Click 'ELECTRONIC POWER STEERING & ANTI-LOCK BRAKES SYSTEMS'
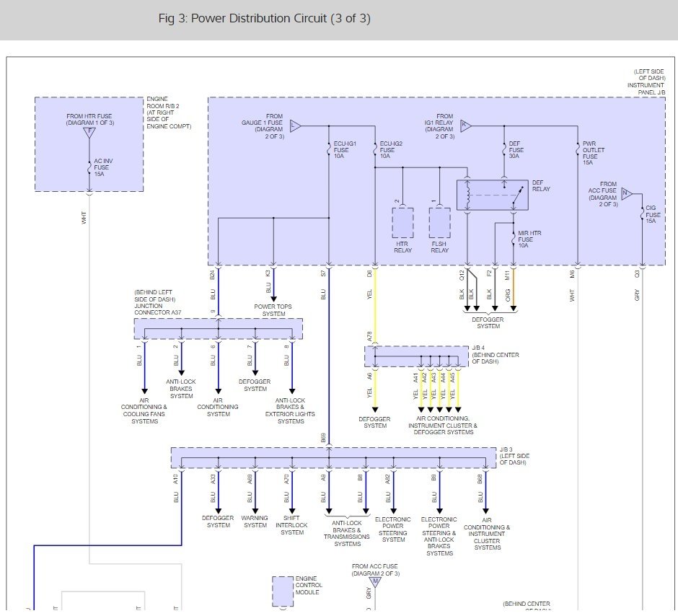 439,536
